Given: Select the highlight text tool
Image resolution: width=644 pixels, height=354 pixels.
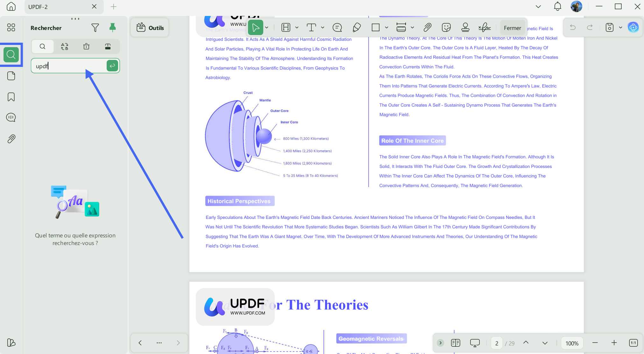Looking at the screenshot, I should 286,27.
